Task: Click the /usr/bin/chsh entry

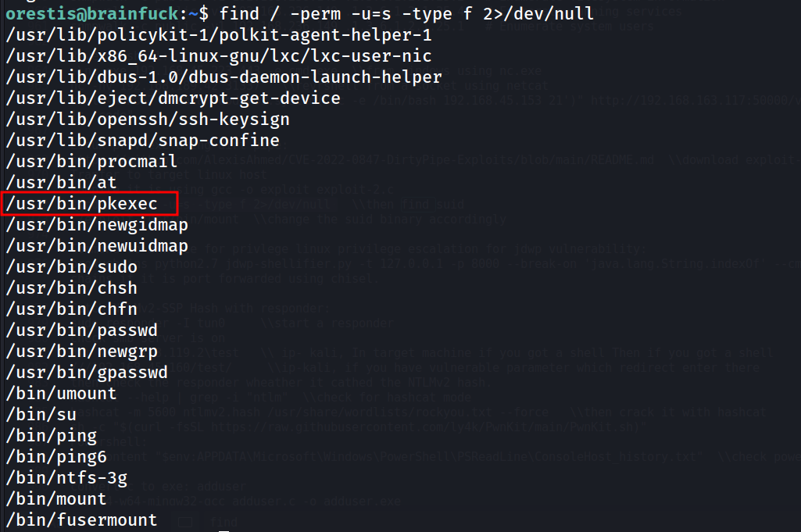Action: [72, 288]
